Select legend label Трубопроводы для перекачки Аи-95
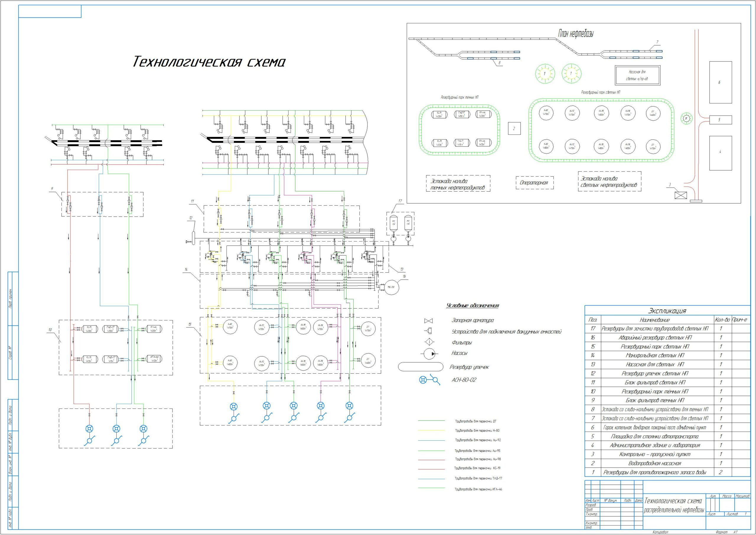This screenshot has height=535, width=756. (478, 451)
